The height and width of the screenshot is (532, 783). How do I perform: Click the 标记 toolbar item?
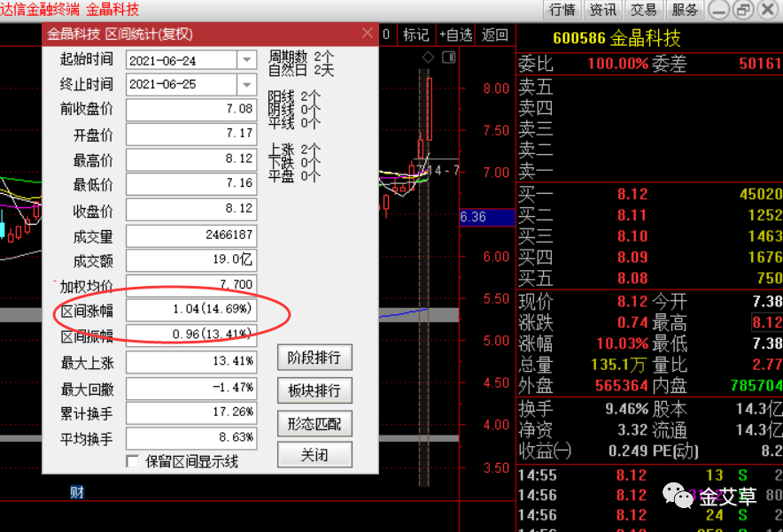[x=416, y=35]
